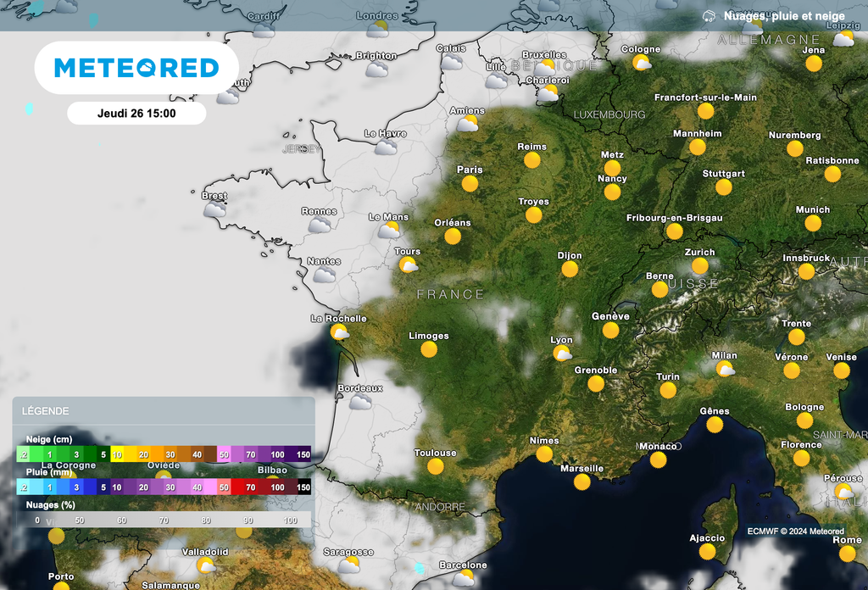
Task: Toggle the Nuages, pluie et neige layer icon
Action: pos(709,15)
